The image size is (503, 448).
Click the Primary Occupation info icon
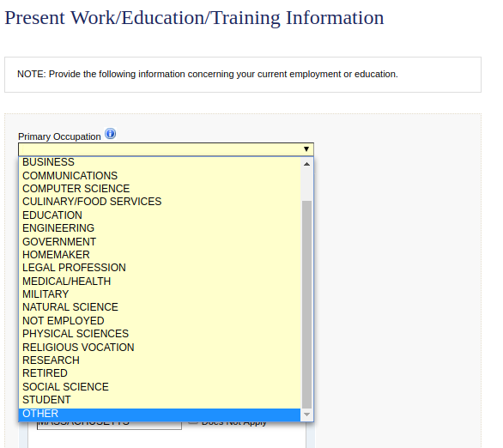111,133
